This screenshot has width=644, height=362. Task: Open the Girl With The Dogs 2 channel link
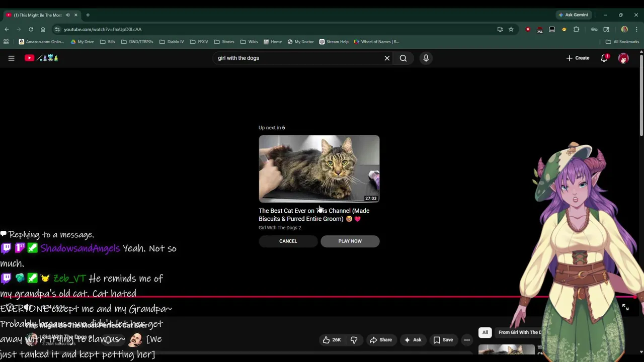click(280, 228)
